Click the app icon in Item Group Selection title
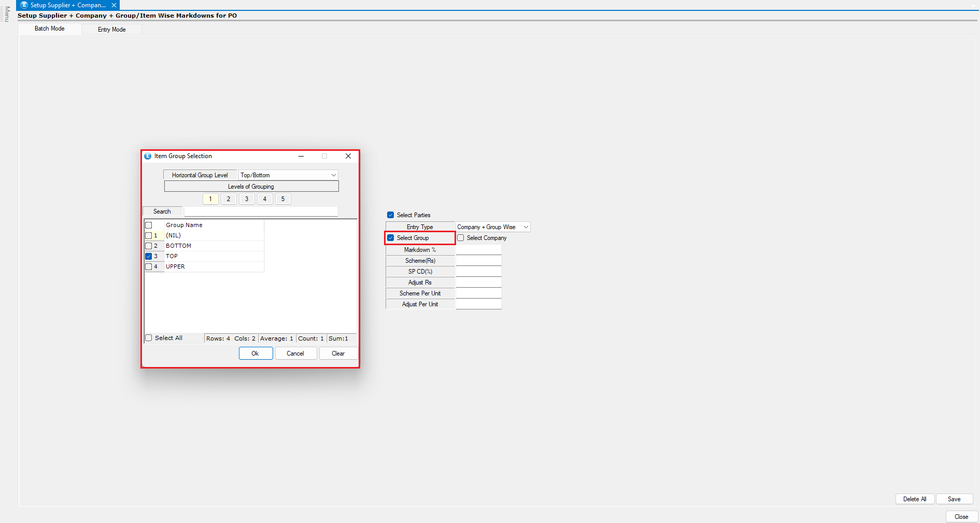Image resolution: width=980 pixels, height=523 pixels. tap(148, 156)
